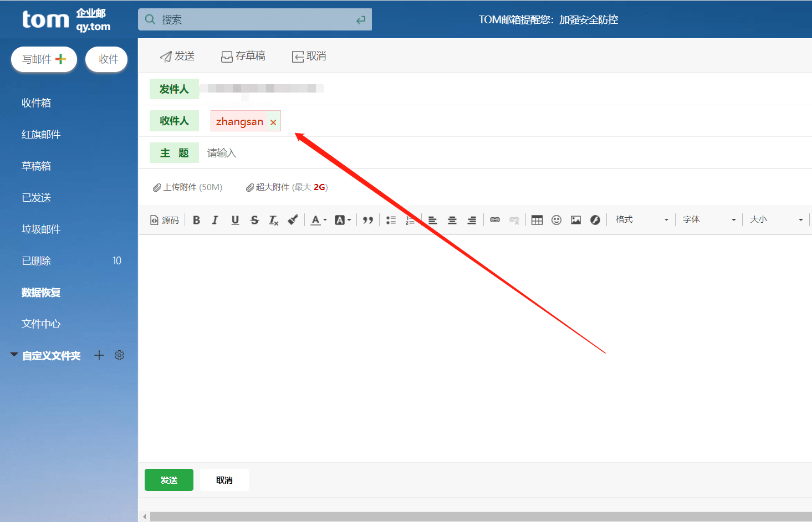The height and width of the screenshot is (522, 812).
Task: Switch to the 草稿箱 drafts folder
Action: [x=36, y=166]
